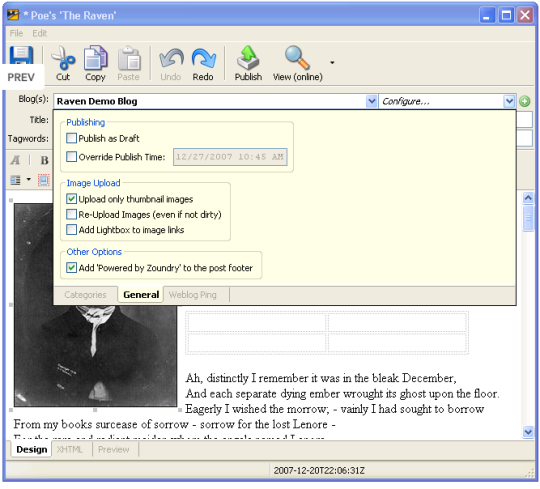540x489 pixels.
Task: Open the File menu
Action: pyautogui.click(x=16, y=33)
